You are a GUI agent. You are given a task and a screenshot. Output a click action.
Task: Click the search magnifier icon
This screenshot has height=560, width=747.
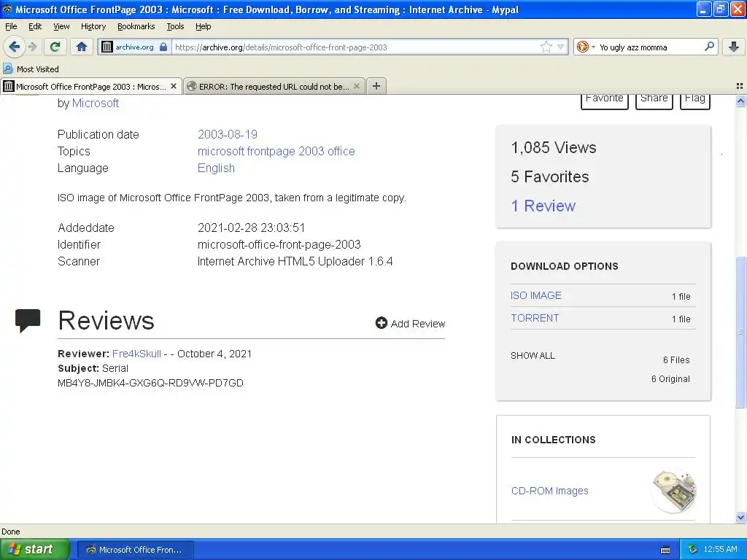709,46
